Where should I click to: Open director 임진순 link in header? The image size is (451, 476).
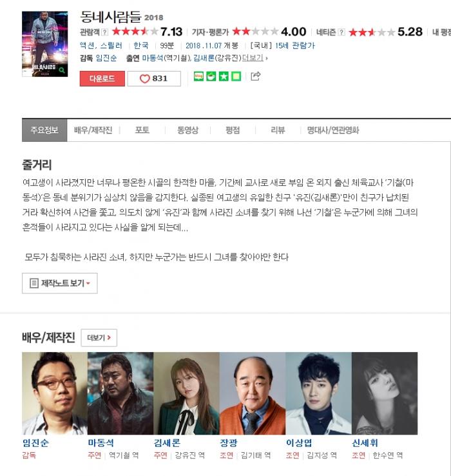(106, 58)
